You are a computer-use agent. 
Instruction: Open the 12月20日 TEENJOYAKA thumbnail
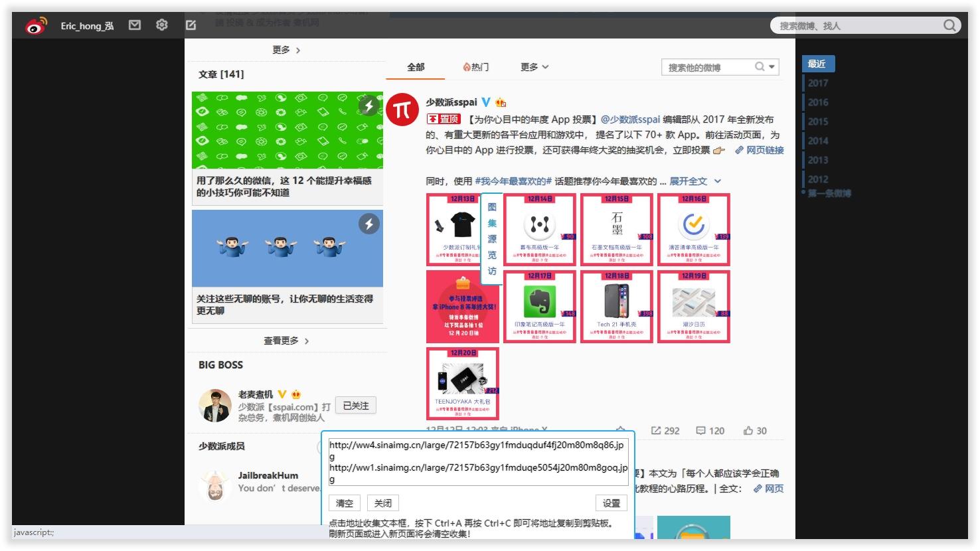pyautogui.click(x=463, y=384)
